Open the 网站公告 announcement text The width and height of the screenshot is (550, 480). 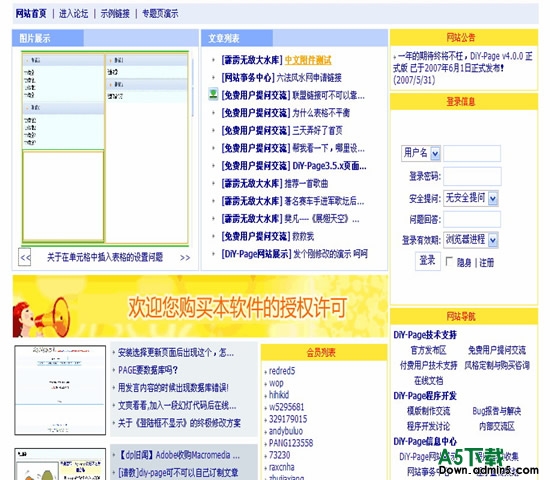point(463,68)
